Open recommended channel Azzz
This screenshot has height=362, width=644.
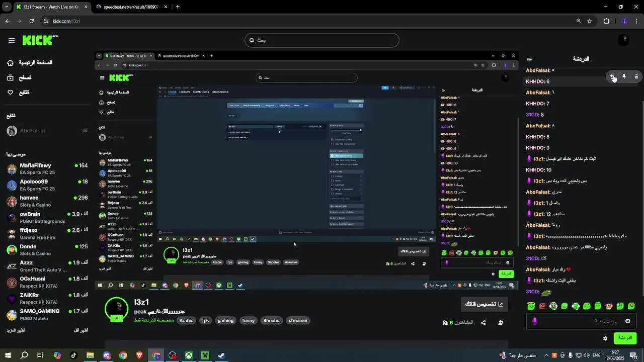coord(47,266)
